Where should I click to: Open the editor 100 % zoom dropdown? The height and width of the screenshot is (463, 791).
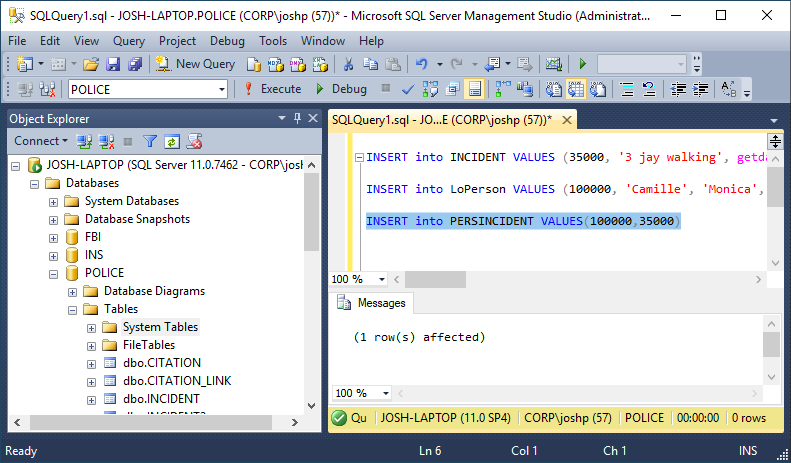tap(382, 279)
